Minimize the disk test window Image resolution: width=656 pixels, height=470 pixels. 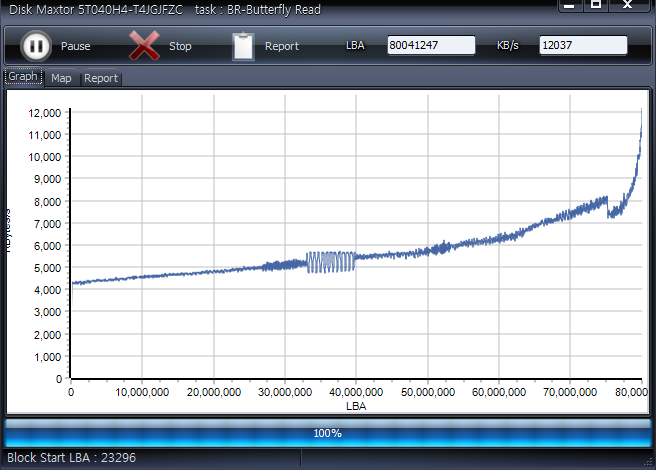(x=569, y=6)
